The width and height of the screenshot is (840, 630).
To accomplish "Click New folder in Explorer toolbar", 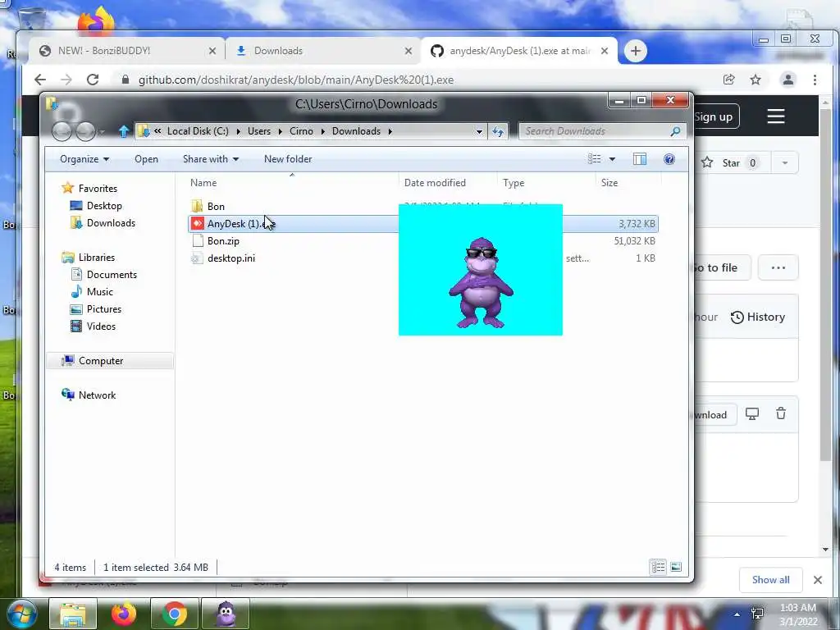I will (288, 159).
